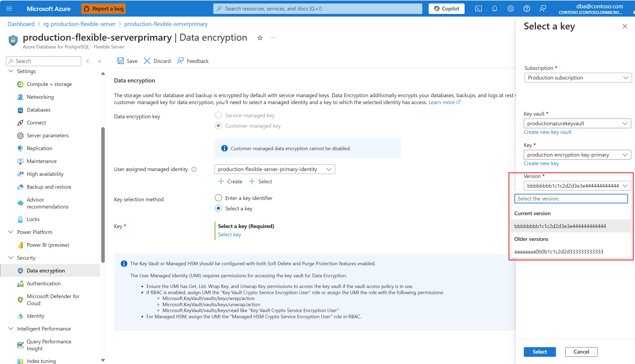
Task: Favorite this page with star icon
Action: click(260, 38)
